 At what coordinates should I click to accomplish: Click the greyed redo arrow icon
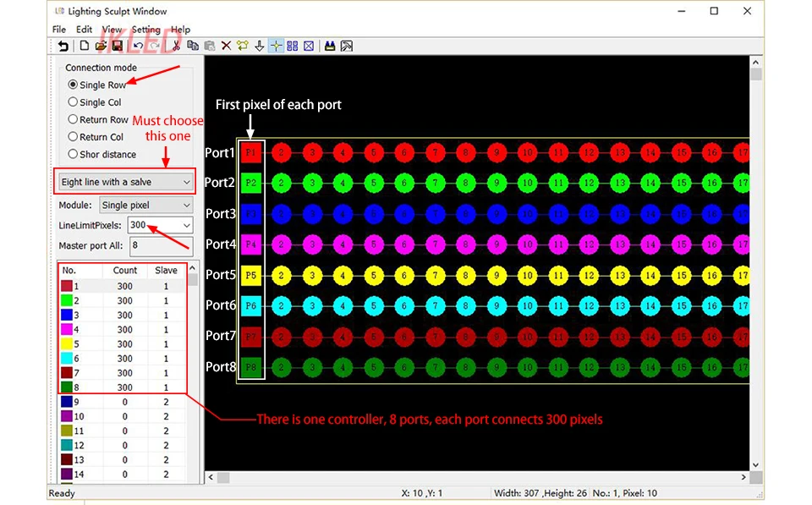[155, 46]
